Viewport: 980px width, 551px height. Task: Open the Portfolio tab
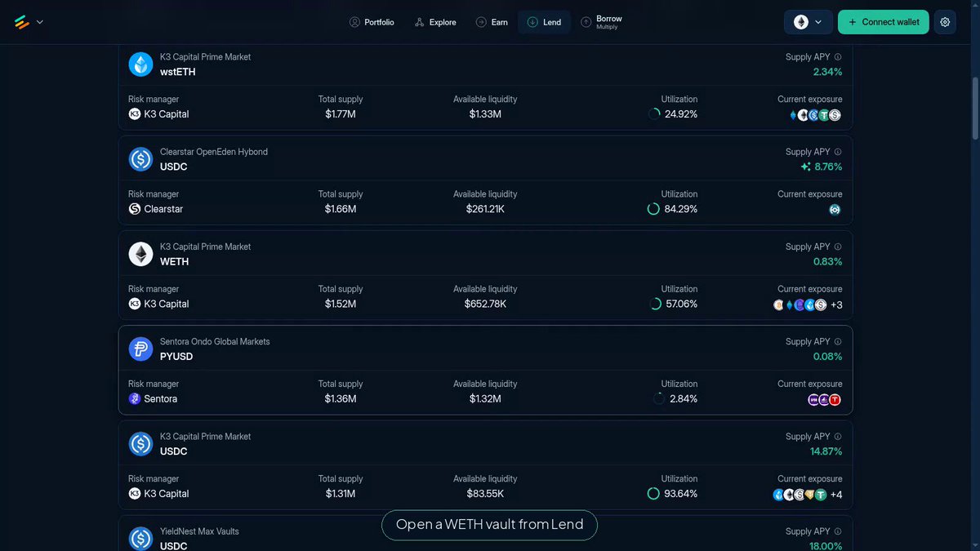(x=372, y=22)
